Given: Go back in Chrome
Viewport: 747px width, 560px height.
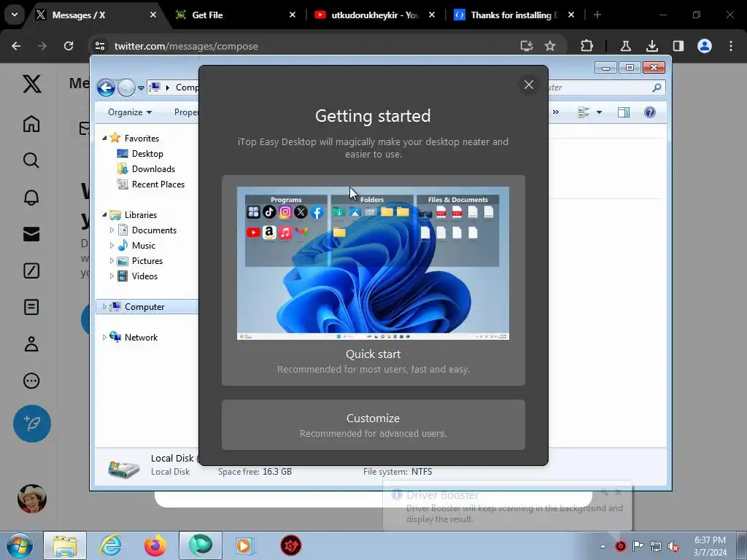Looking at the screenshot, I should point(16,46).
